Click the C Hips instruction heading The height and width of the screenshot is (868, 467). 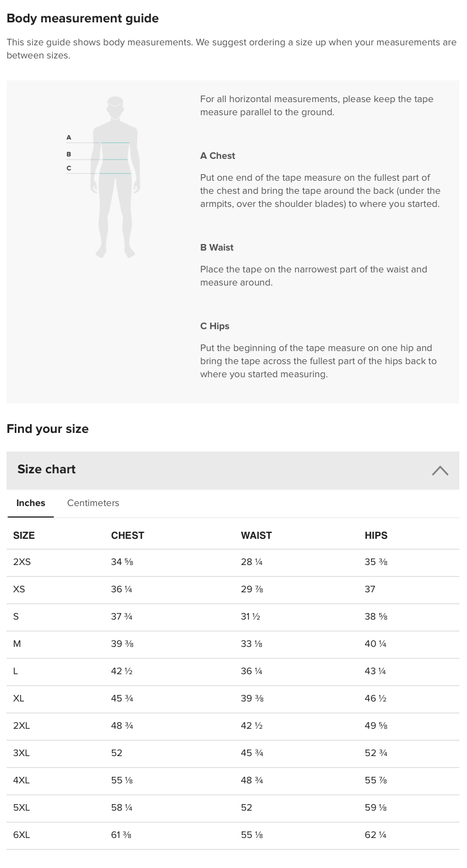[x=214, y=326]
